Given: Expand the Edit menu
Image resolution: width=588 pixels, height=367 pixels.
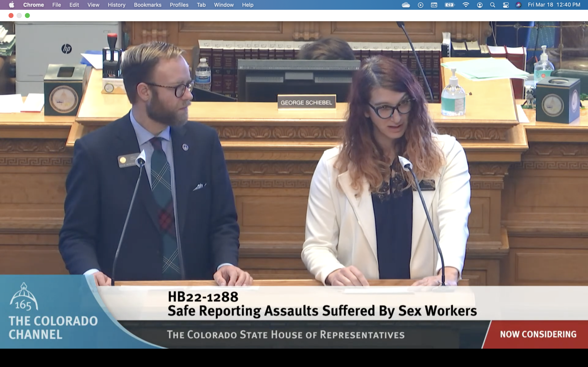Looking at the screenshot, I should 74,5.
